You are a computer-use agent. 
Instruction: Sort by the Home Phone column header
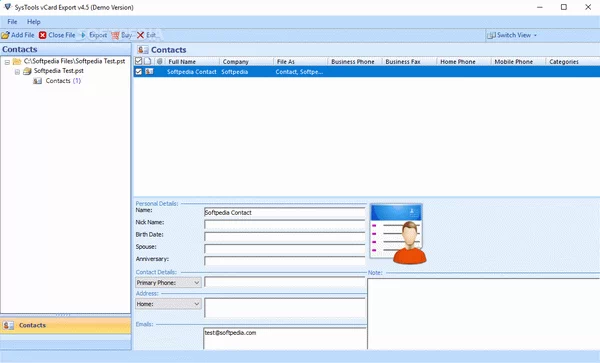(x=464, y=62)
